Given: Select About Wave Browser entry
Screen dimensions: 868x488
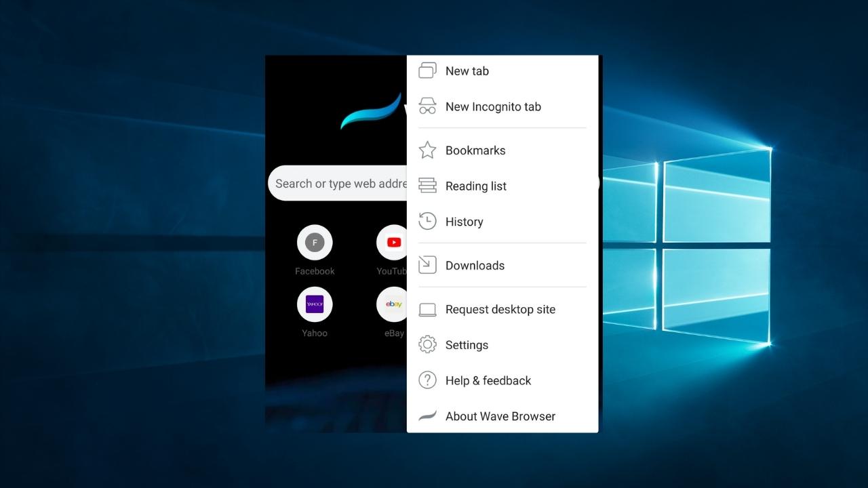Looking at the screenshot, I should 502,416.
